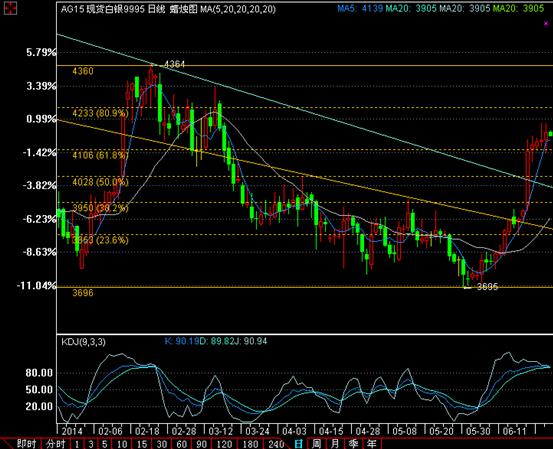Click the 02-18 date on time axis

(x=147, y=431)
